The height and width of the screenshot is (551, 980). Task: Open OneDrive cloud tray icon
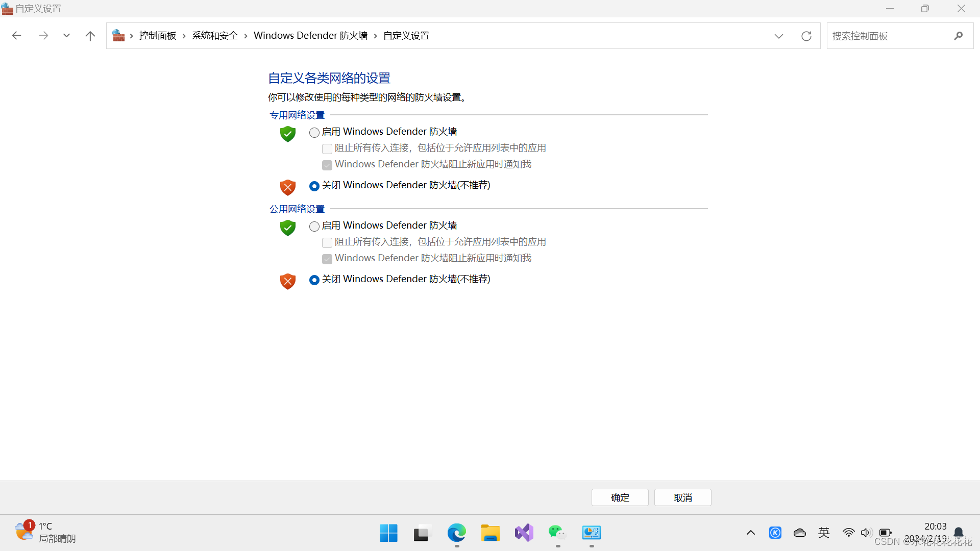tap(800, 533)
